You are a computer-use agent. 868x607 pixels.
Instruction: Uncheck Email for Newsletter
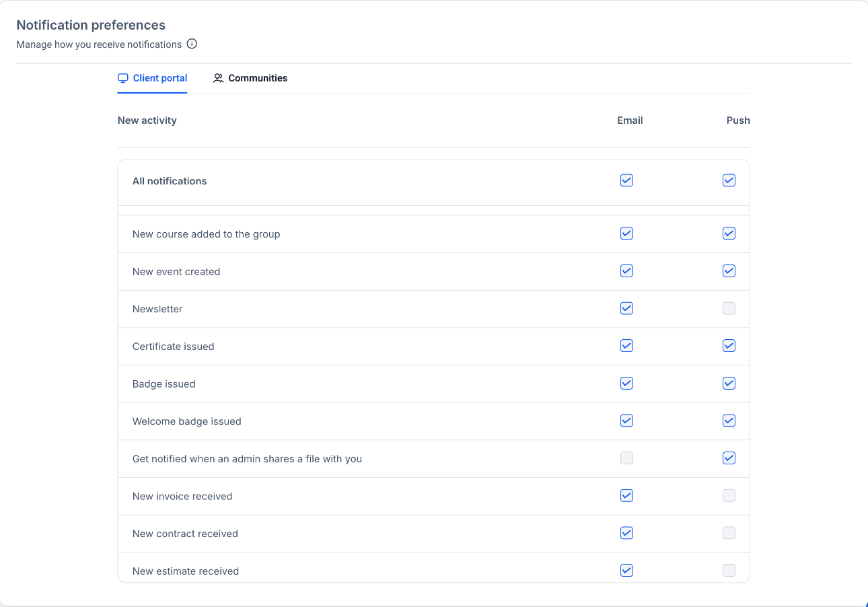pyautogui.click(x=626, y=308)
